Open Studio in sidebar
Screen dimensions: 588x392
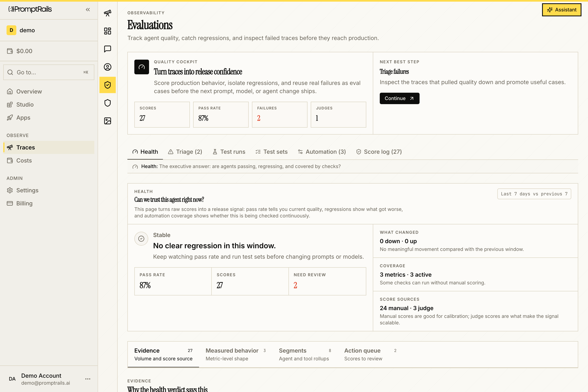pos(49,105)
